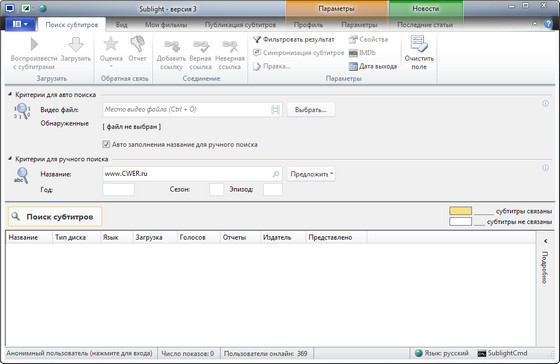560x364 pixels.
Task: Click Пользователи онлайн: 369 status text
Action: click(x=265, y=353)
